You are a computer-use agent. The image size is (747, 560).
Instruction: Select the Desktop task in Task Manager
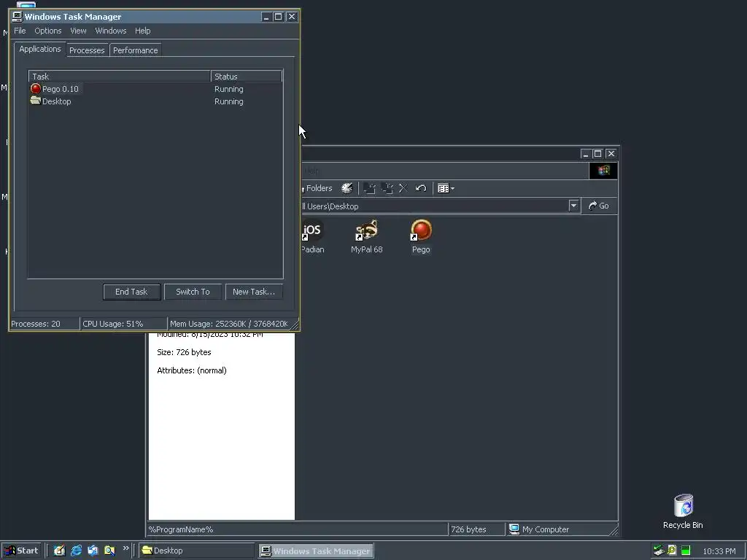click(x=155, y=101)
